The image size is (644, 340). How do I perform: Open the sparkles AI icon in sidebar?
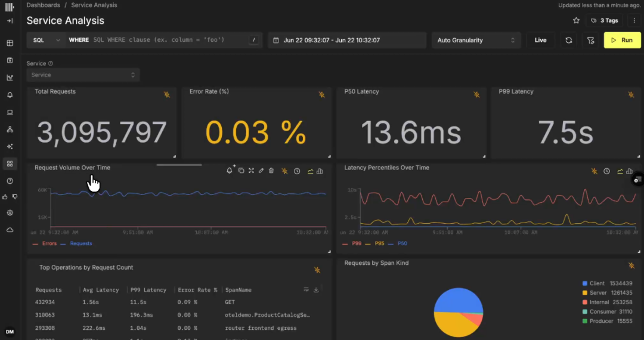tap(10, 147)
